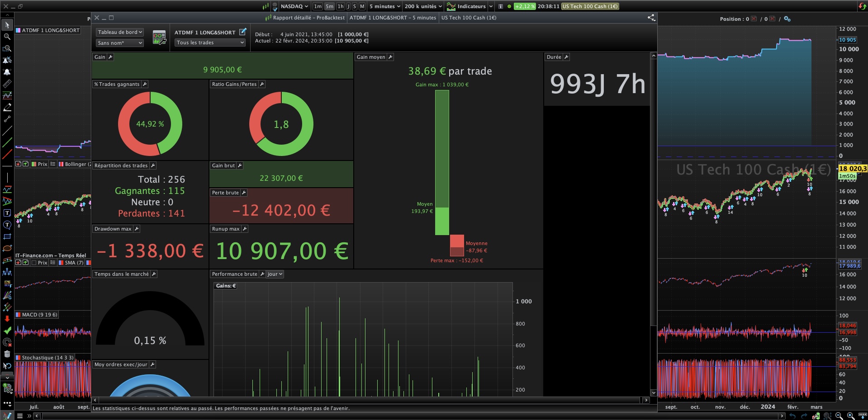Select the arrow cursor tool
Screen dimensions: 868x420
click(7, 25)
